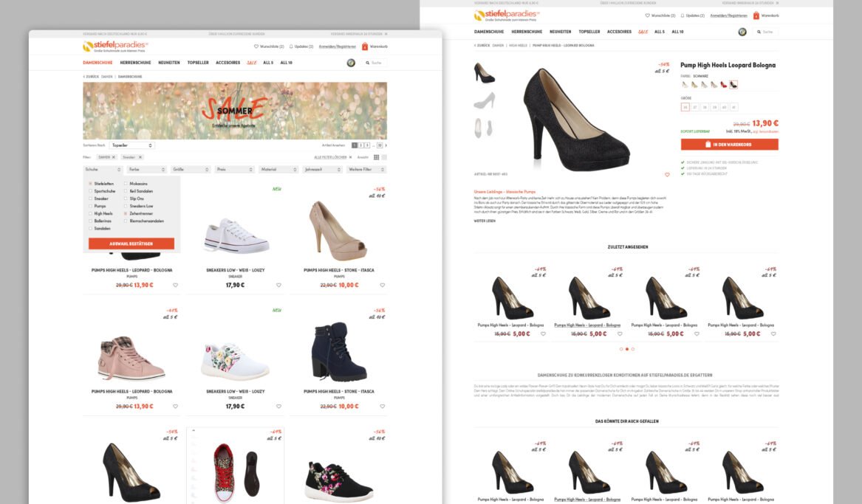Open the Warenkorb cart icon on listing page
This screenshot has width=862, height=504.
coord(365,46)
